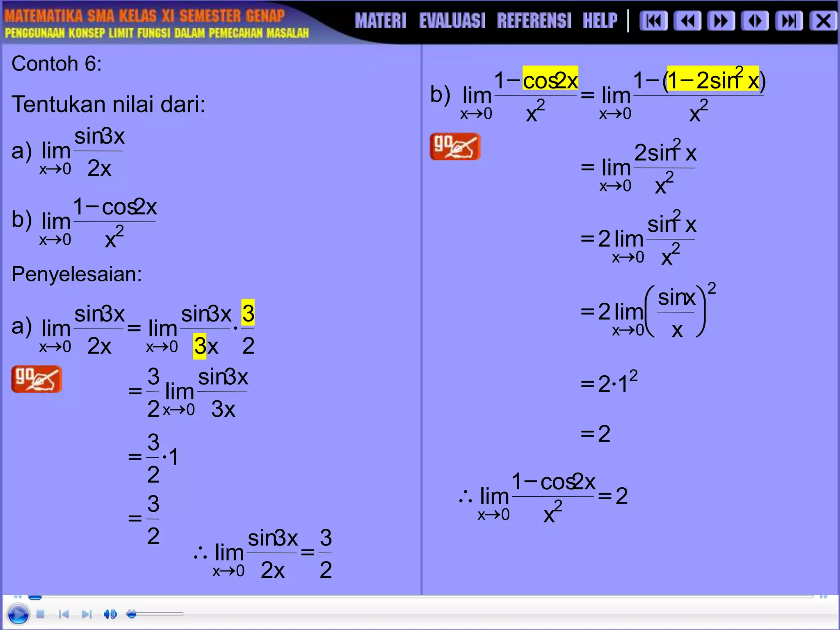Screen dimensions: 840x630
Task: Click the '= 2·1²' step line
Action: (x=609, y=382)
